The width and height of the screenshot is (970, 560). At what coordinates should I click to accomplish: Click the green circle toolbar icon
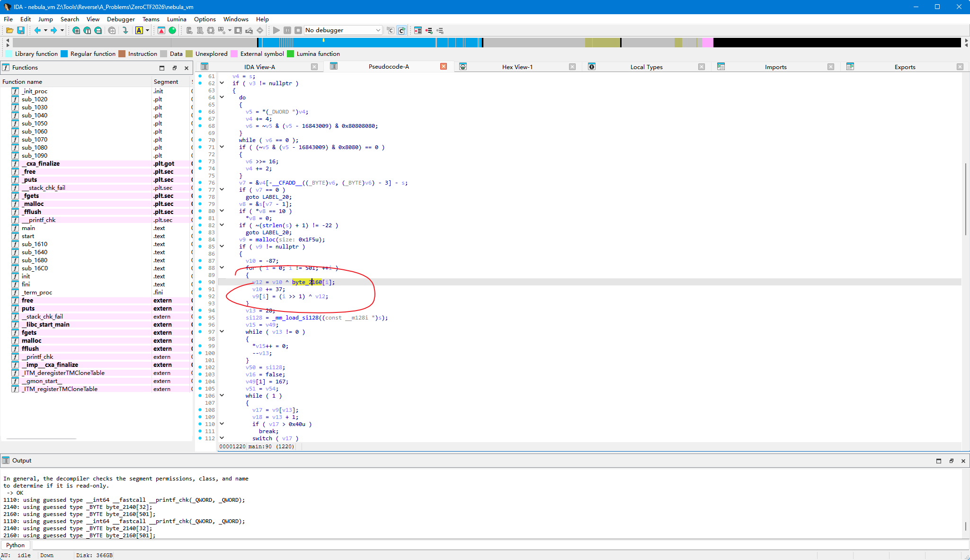click(x=172, y=30)
